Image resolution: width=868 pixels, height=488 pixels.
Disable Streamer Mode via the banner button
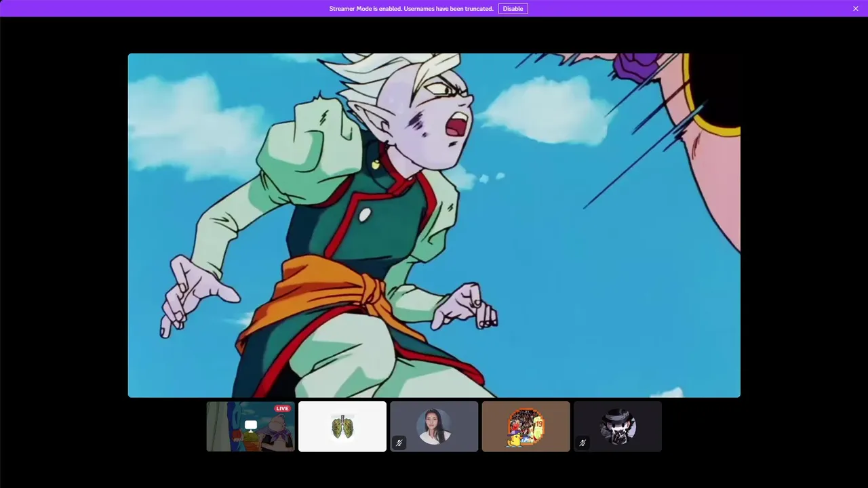pyautogui.click(x=513, y=9)
